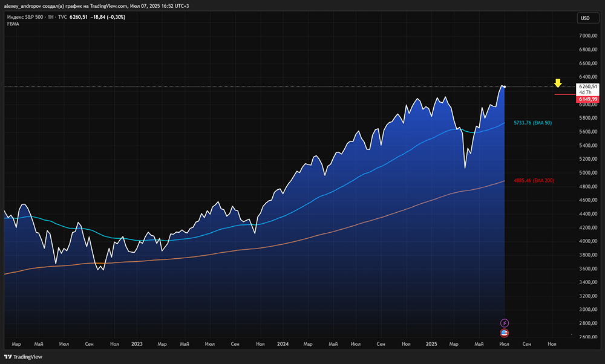This screenshot has height=364, width=605.
Task: Click the 2023 label on time axis
Action: [137, 344]
